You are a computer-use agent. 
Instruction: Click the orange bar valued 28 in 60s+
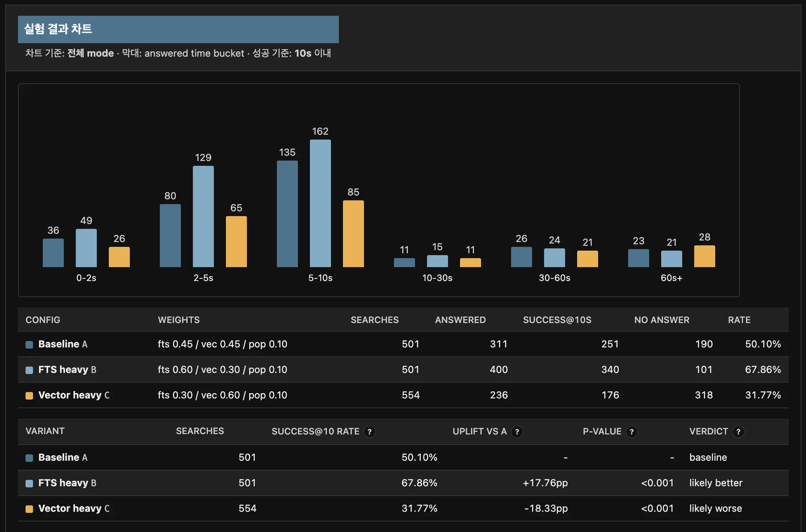pyautogui.click(x=705, y=256)
